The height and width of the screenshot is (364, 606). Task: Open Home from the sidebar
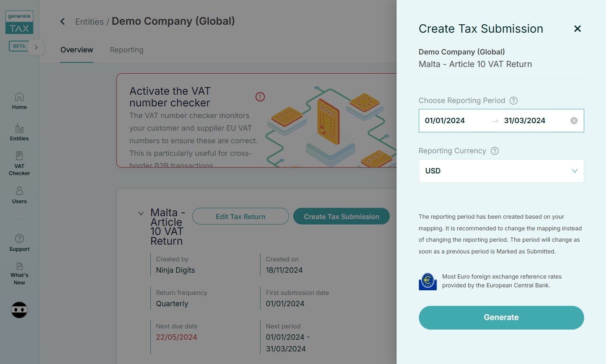19,101
